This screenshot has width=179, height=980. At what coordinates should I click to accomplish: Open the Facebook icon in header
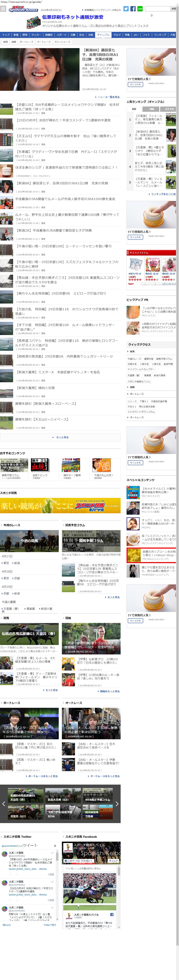pos(133,8)
